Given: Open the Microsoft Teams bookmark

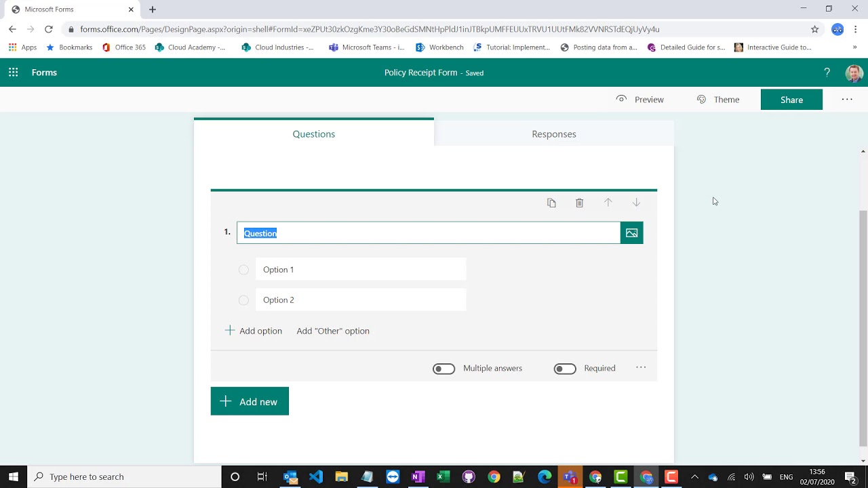Looking at the screenshot, I should click(366, 47).
